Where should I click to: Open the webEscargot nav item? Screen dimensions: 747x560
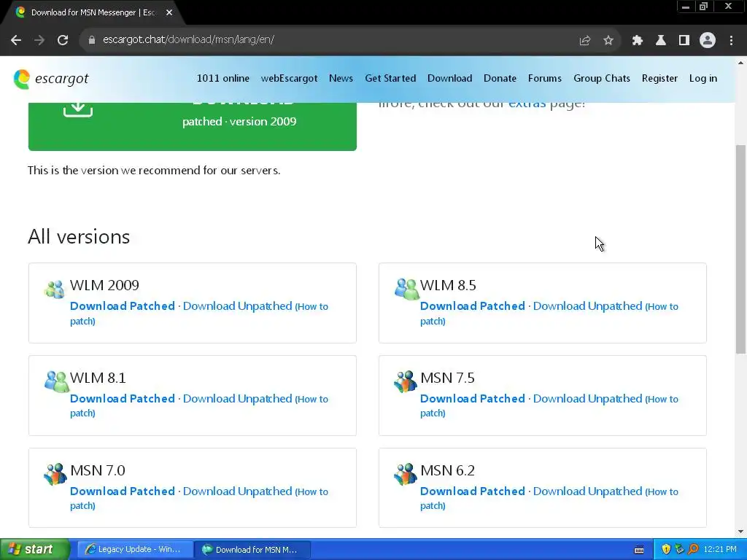click(289, 78)
